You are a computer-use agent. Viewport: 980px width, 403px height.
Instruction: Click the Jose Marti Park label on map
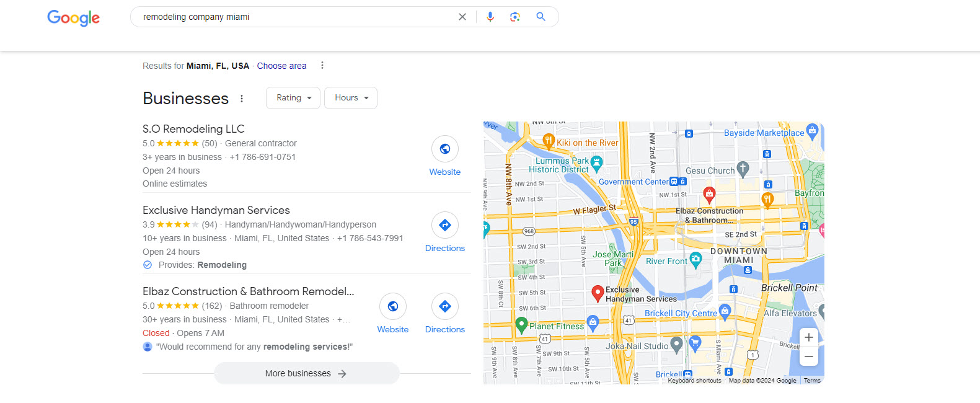coord(613,259)
